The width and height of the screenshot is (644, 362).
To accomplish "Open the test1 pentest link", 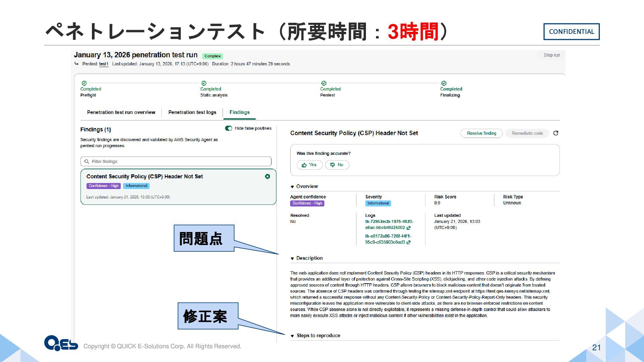I will pos(104,64).
